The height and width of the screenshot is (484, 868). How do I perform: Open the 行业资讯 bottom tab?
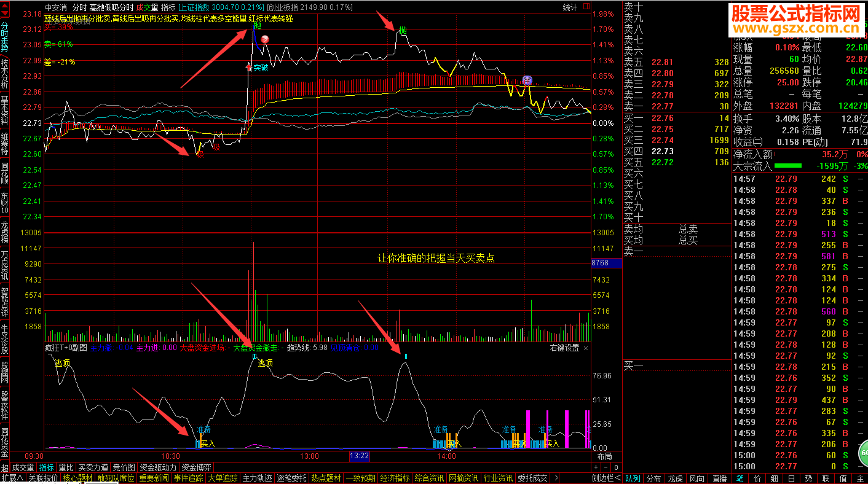[x=499, y=478]
